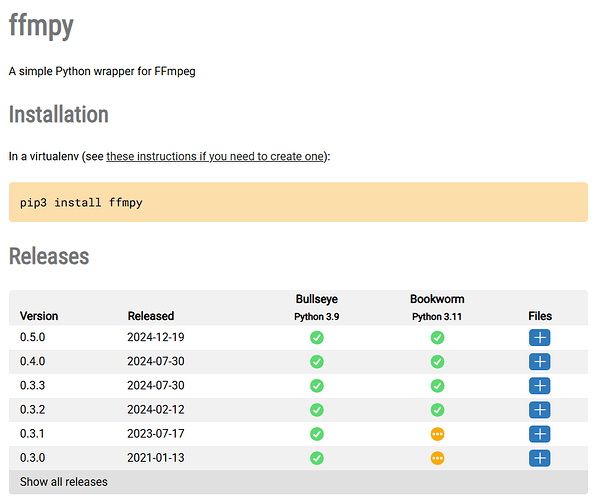This screenshot has height=500, width=593.
Task: Click the Python 3.9 subheader
Action: coord(317,317)
